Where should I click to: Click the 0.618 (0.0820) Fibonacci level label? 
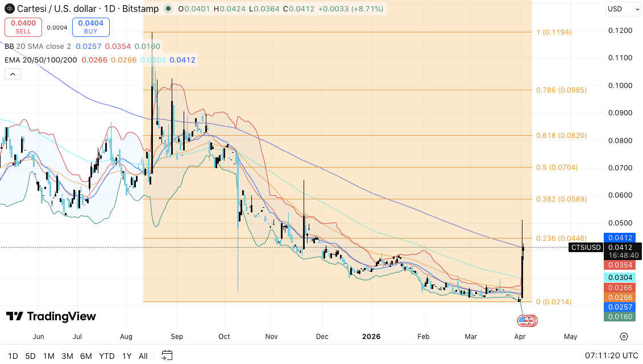[x=562, y=135]
